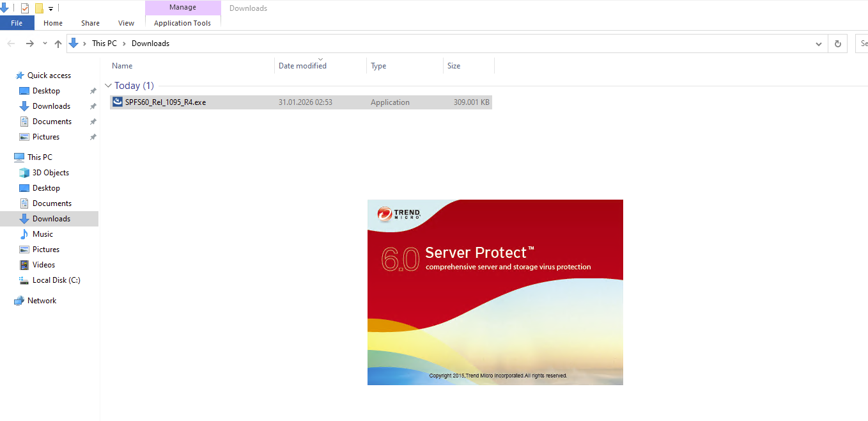The image size is (868, 421).
Task: Click the Music note icon
Action: [x=24, y=234]
